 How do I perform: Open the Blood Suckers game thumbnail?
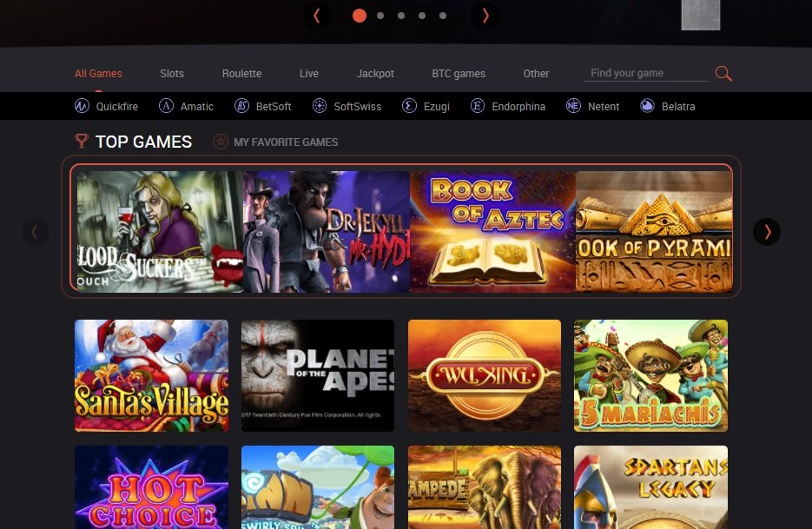tap(160, 232)
